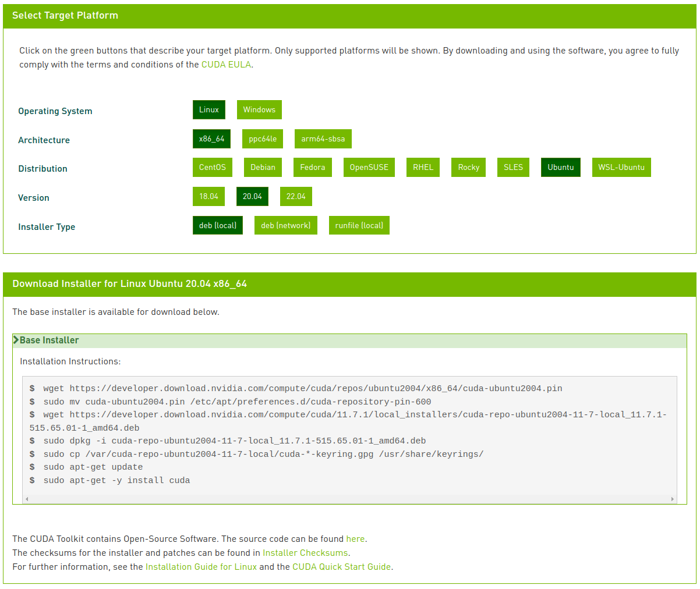The image size is (700, 589).
Task: Select RHEL distribution
Action: coord(423,167)
